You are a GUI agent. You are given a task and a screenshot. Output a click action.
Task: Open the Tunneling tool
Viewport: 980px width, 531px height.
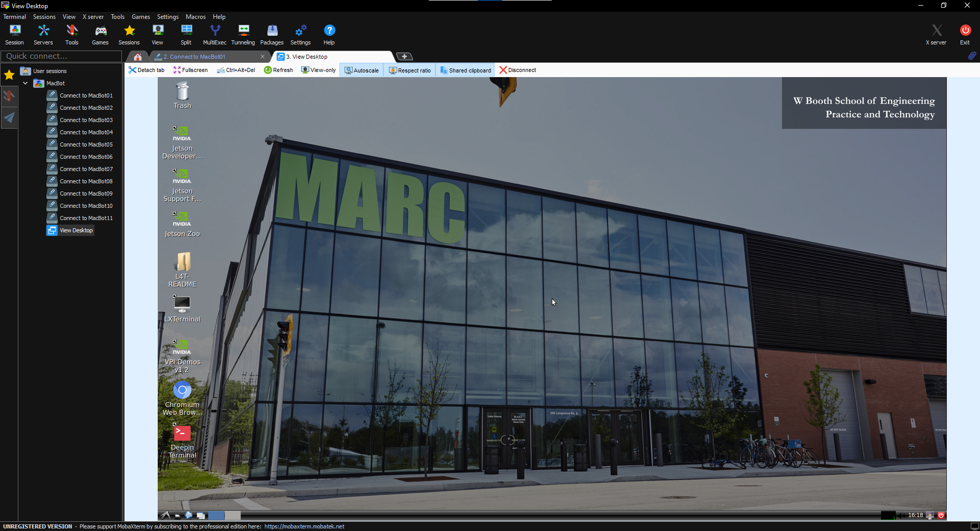243,35
